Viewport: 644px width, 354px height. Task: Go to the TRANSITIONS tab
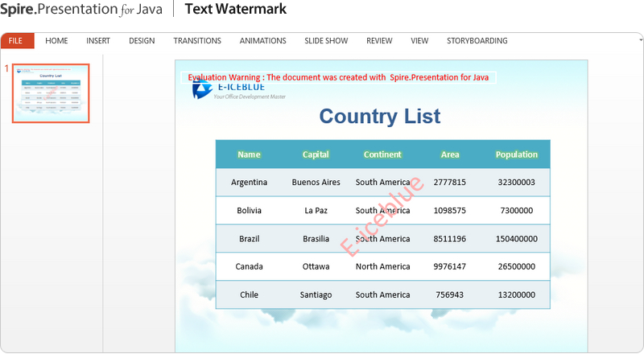tap(197, 41)
